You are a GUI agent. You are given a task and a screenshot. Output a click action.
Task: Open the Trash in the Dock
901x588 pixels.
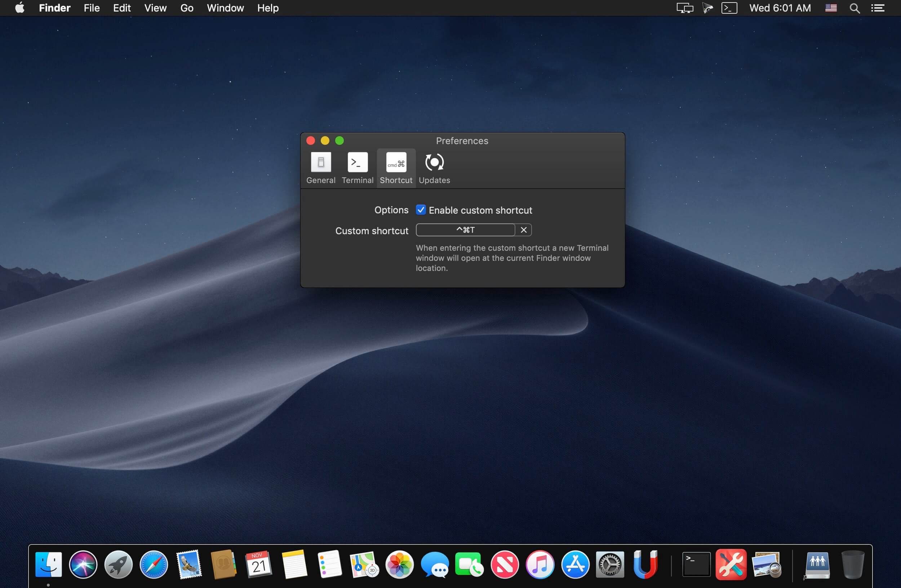[853, 565]
